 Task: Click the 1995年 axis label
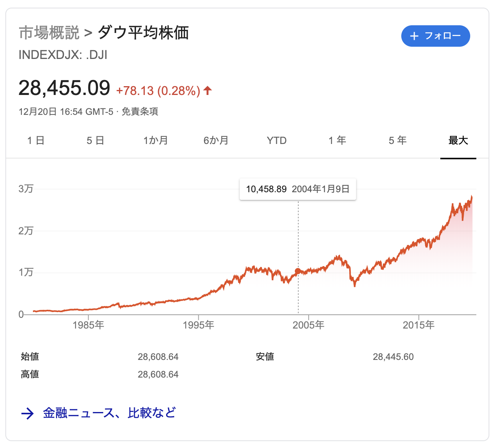click(198, 325)
